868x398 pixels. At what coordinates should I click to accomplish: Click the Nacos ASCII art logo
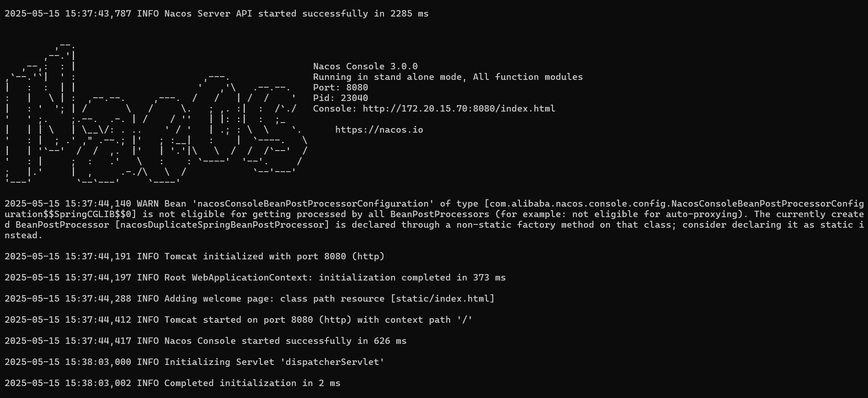pos(156,114)
